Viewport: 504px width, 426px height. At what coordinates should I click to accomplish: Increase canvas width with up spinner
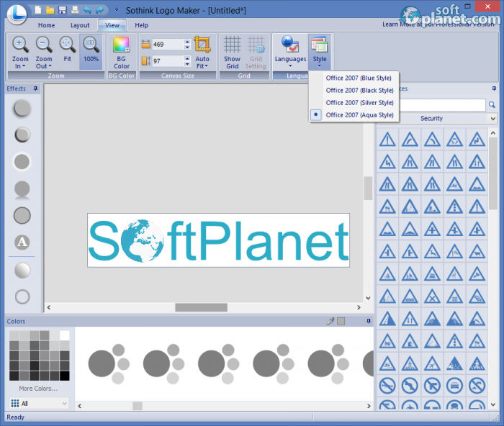pos(187,42)
